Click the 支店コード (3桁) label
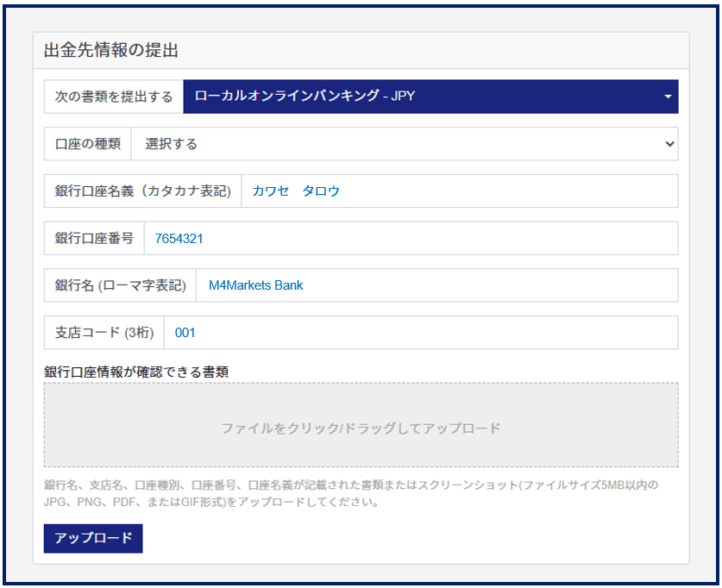Screen dimensions: 722x588 point(104,333)
